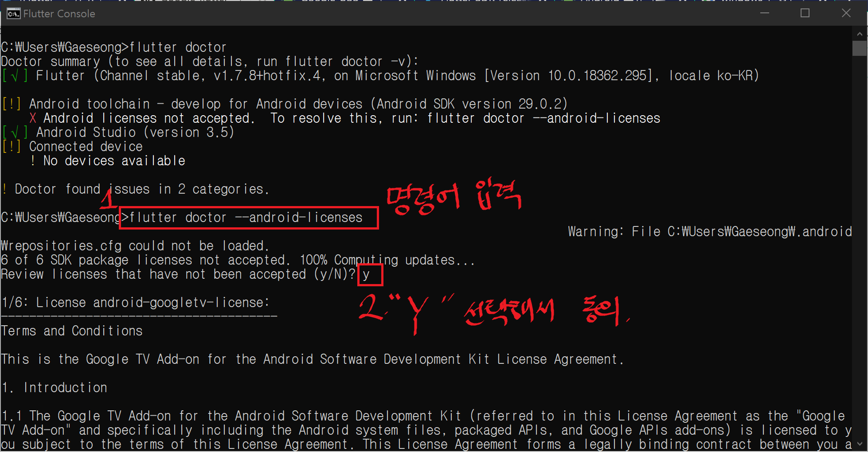The image size is (868, 452).
Task: Click the 'Android toolchain - develop' line
Action: pyautogui.click(x=285, y=104)
